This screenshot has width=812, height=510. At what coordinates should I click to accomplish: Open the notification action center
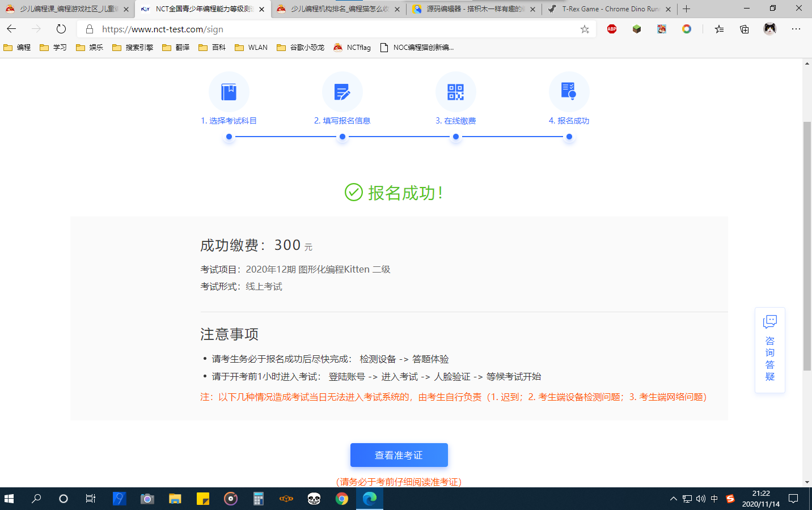tap(794, 499)
